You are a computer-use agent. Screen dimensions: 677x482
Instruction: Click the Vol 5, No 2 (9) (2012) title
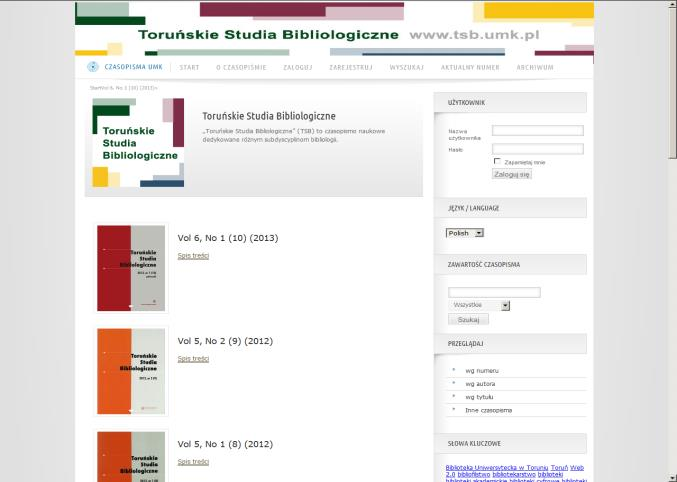pyautogui.click(x=225, y=341)
